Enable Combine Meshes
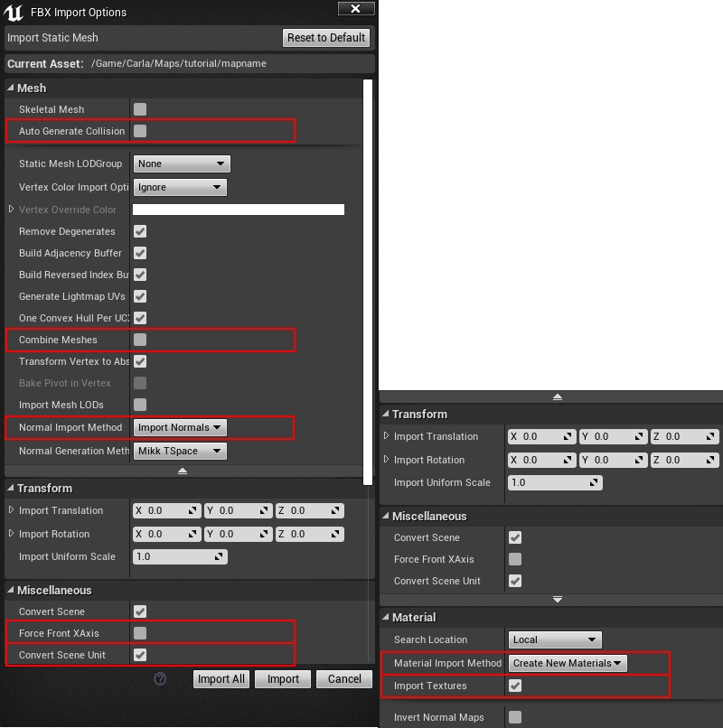Image resolution: width=723 pixels, height=728 pixels. click(141, 340)
